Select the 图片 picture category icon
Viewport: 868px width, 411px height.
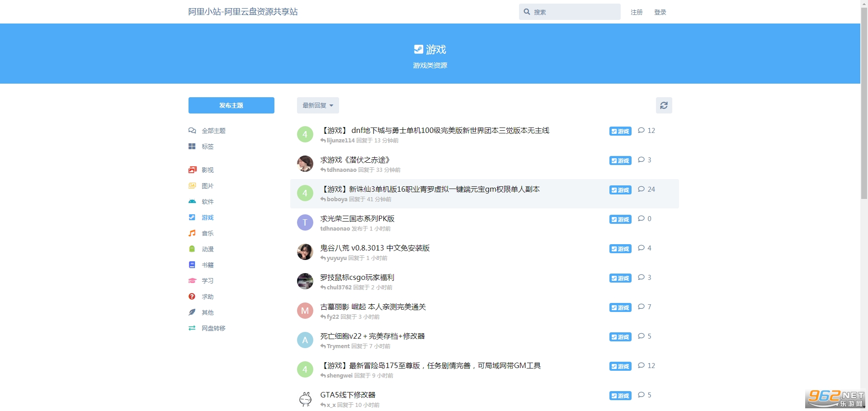pyautogui.click(x=192, y=186)
